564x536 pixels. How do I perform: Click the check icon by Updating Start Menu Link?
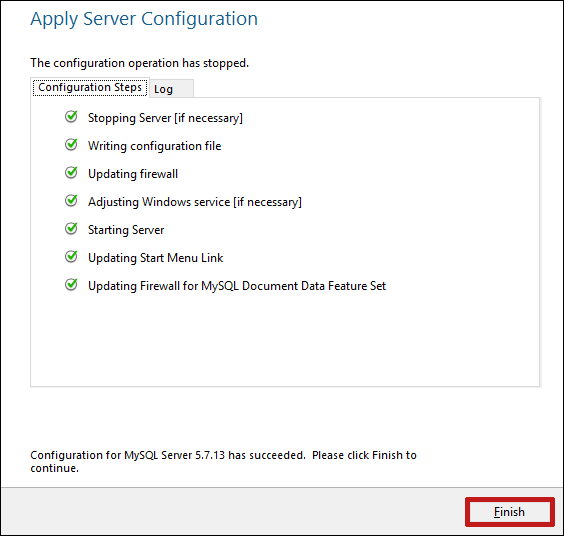click(x=71, y=257)
